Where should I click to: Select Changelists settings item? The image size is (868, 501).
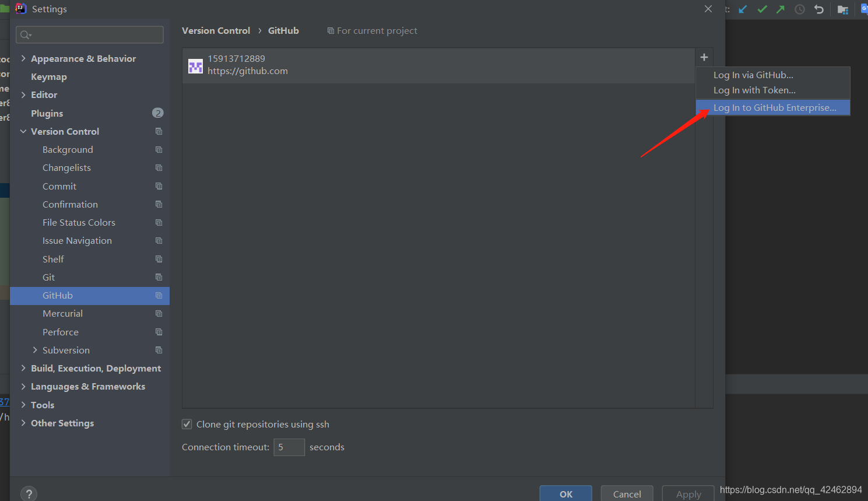coord(66,167)
